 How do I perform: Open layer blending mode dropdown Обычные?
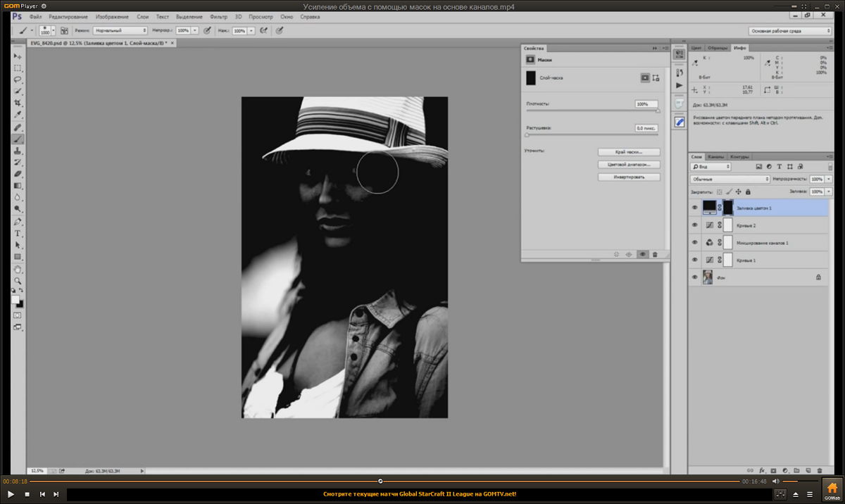pyautogui.click(x=729, y=179)
